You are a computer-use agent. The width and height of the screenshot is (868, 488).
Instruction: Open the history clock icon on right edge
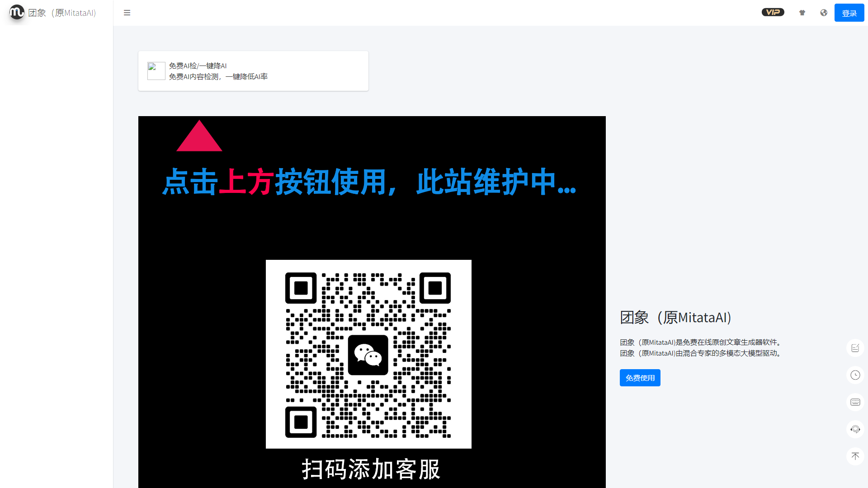click(855, 375)
